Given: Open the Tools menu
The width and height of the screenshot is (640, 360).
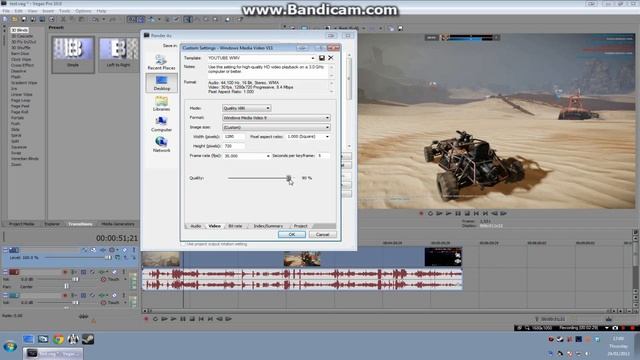Looking at the screenshot, I should pos(64,11).
